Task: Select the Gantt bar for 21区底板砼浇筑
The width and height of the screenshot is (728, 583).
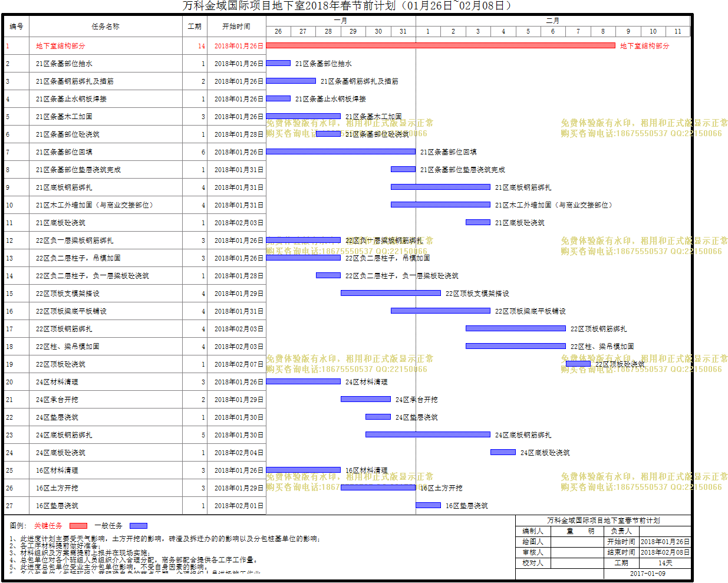Action: coord(478,222)
